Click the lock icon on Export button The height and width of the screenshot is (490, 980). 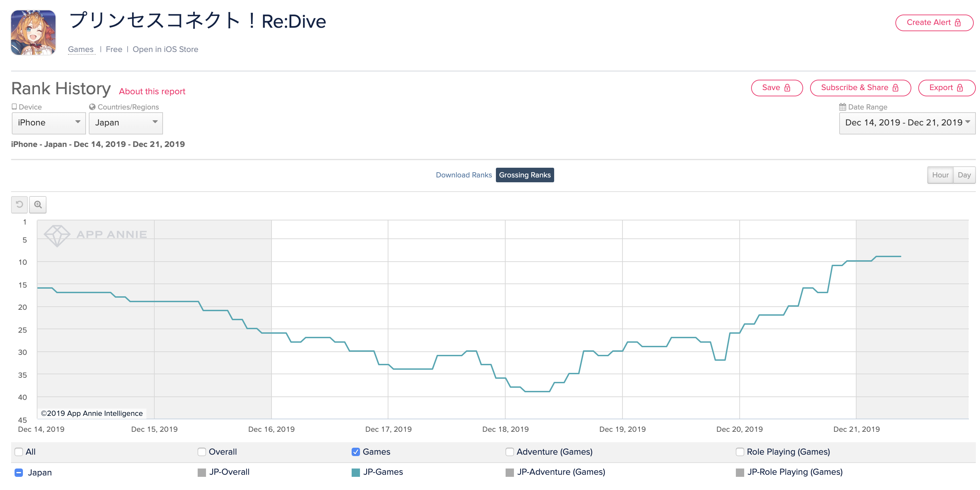[x=960, y=88]
